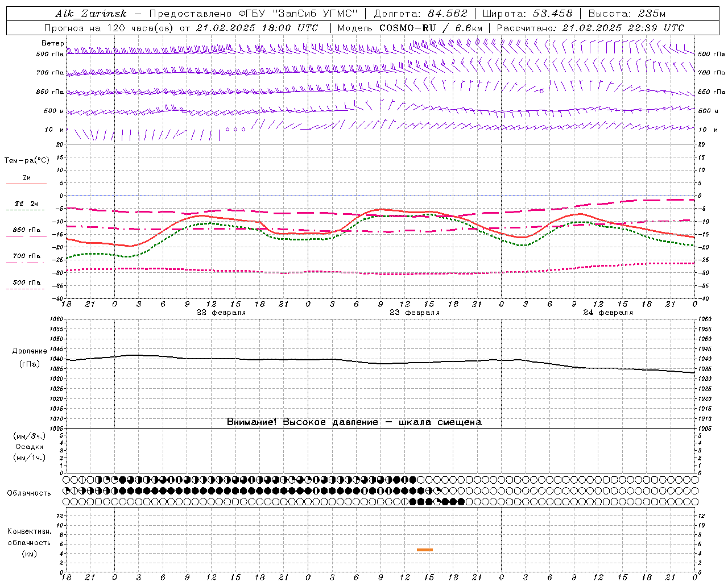Click the "Тем-ра(°C)" temperature panel label
The image size is (728, 582).
coord(27,161)
